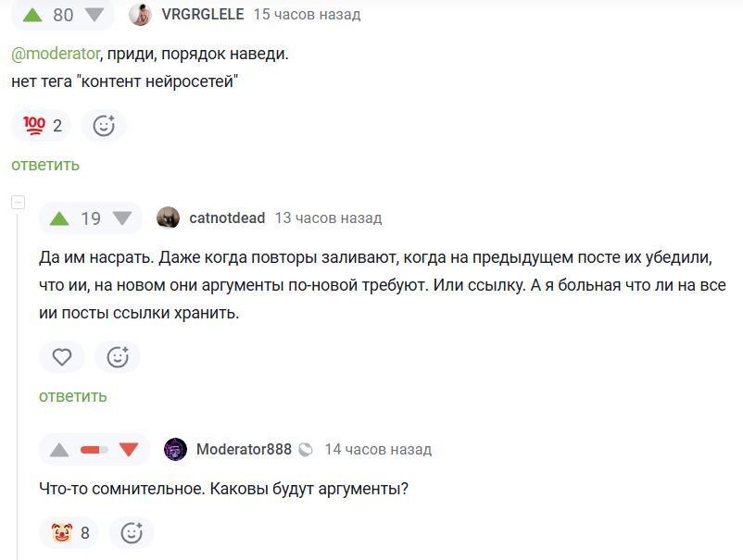Click "ответить" under catnotdead's comment
This screenshot has height=560, width=743.
(73, 396)
